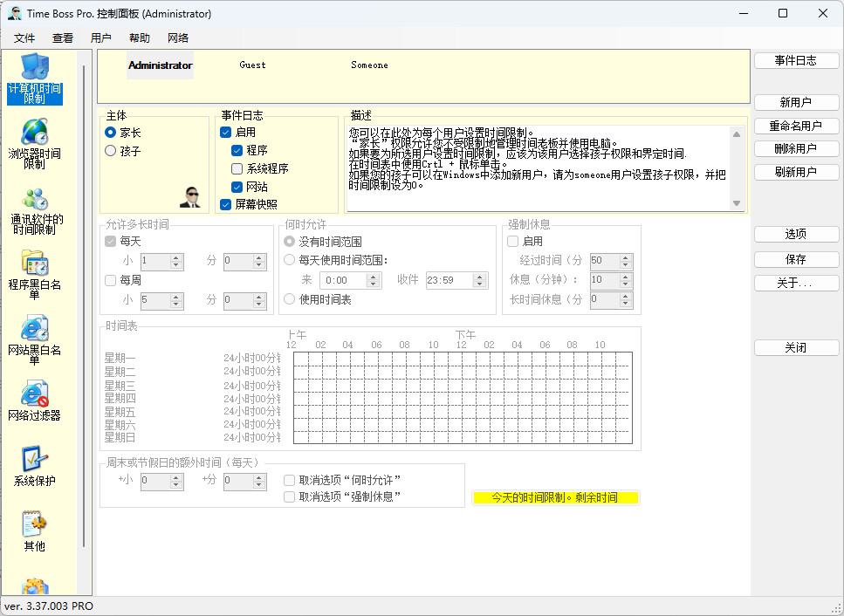This screenshot has height=616, width=844.
Task: Select 家长 radio button
Action: (110, 133)
